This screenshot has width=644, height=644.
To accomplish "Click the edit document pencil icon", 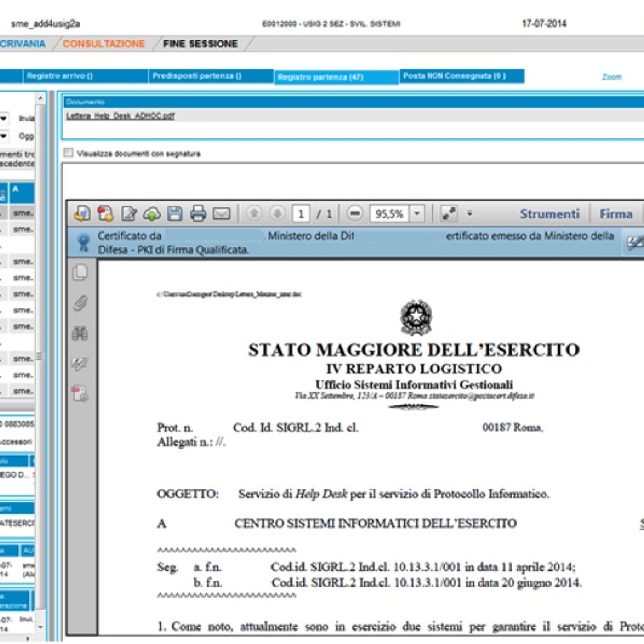I will pyautogui.click(x=129, y=213).
